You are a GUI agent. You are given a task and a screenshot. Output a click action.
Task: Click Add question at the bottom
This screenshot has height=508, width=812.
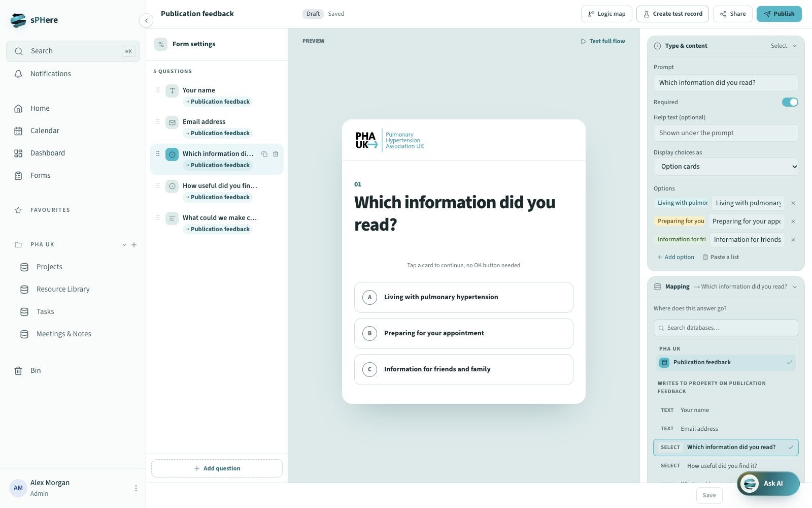[217, 468]
